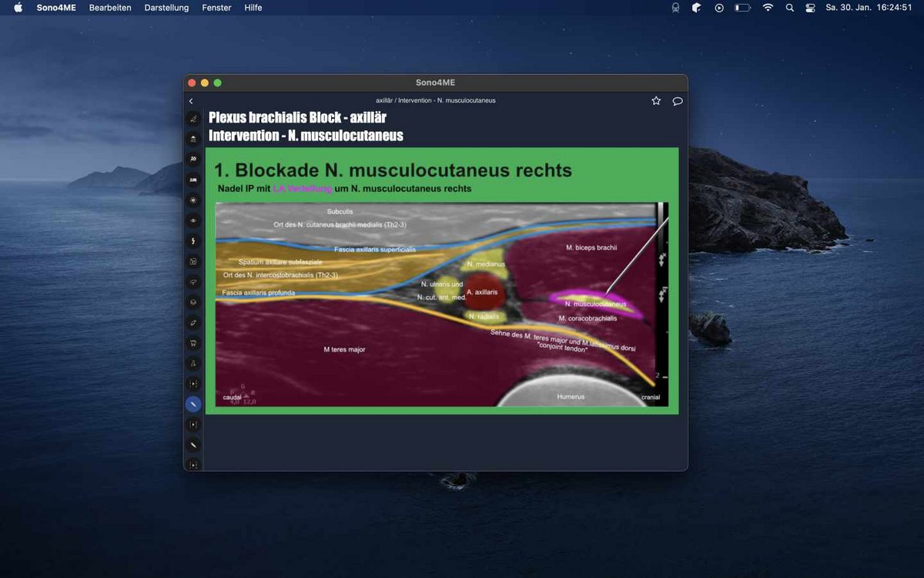The height and width of the screenshot is (578, 924).
Task: Select the hexagon sidebar icon
Action: coord(193,302)
